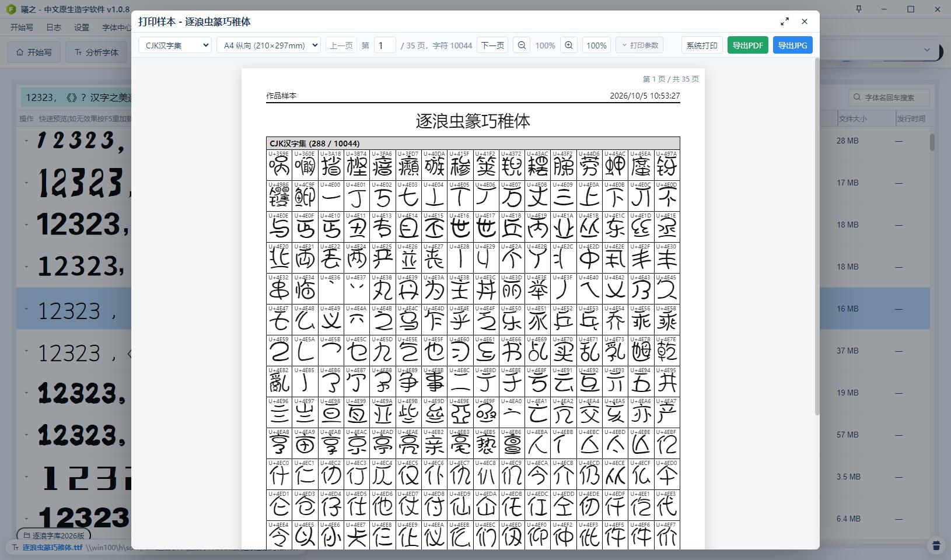Zoom out the print preview
The width and height of the screenshot is (951, 560).
522,45
